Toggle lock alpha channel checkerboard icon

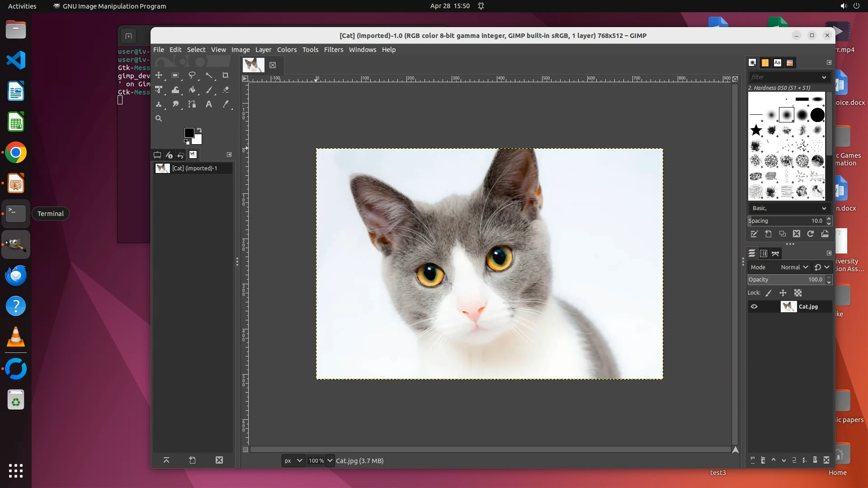[x=798, y=293]
